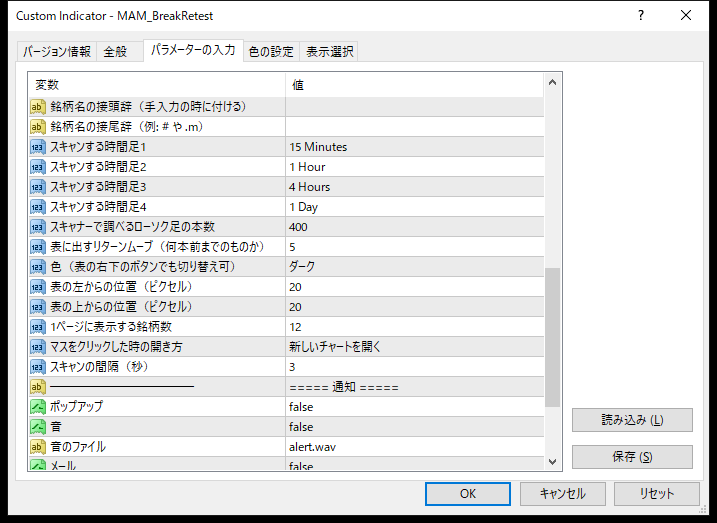Click the icon beside スキャンの間隔（秒）
Viewport: 717px width, 523px height.
click(x=38, y=367)
